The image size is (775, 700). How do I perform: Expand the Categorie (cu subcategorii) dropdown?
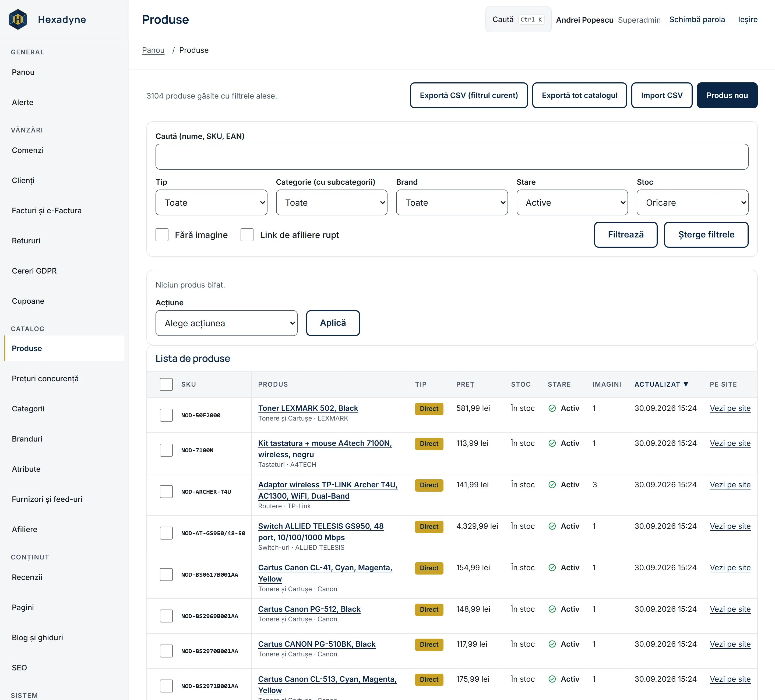point(331,202)
